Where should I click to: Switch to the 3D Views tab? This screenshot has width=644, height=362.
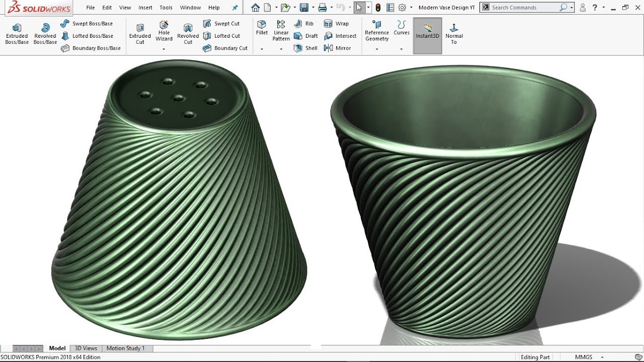[x=86, y=348]
